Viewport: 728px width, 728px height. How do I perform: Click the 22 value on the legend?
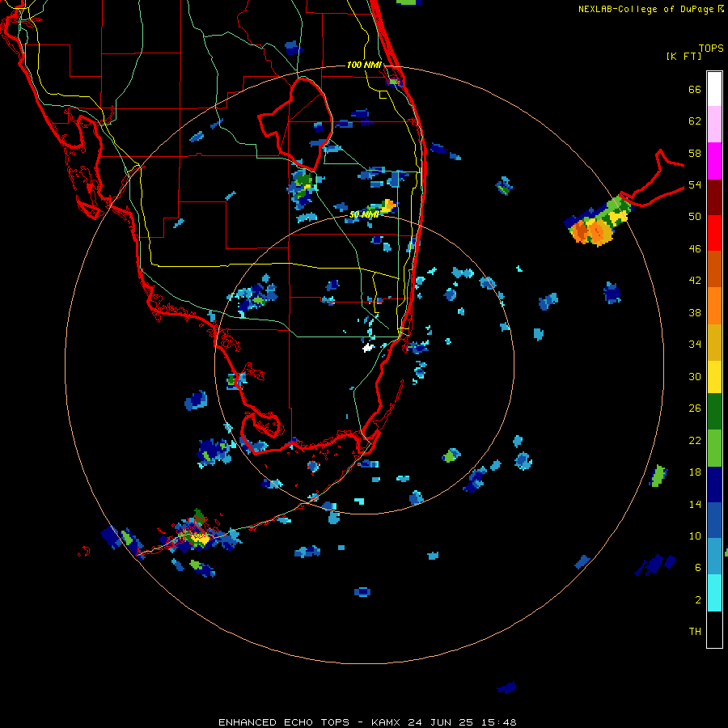click(x=695, y=440)
